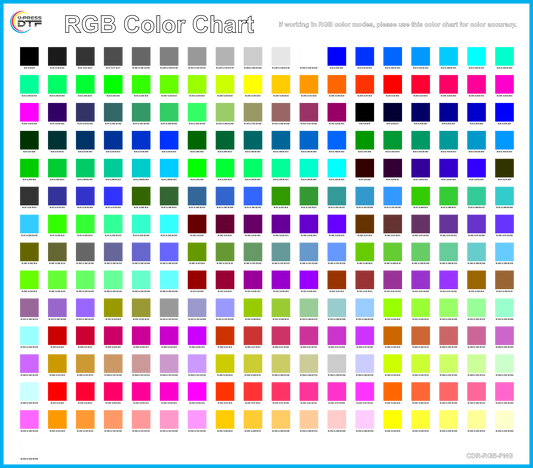Pick the green swatch starting the fifth row

pyautogui.click(x=29, y=168)
